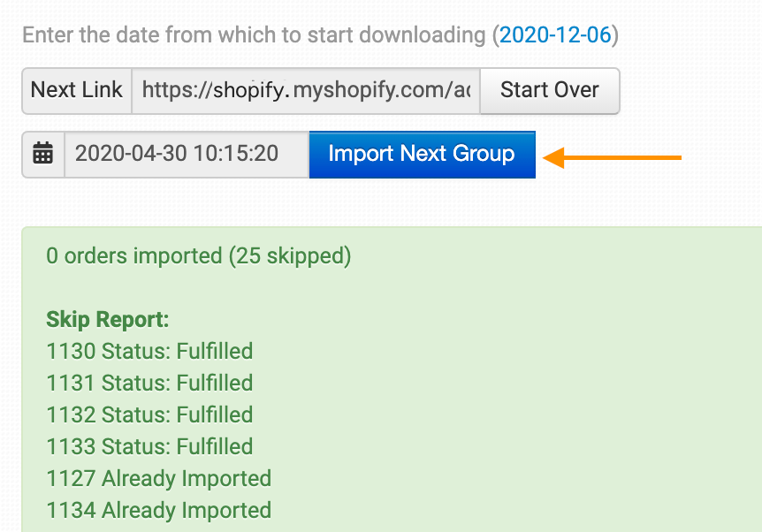The image size is (762, 532).
Task: Open the 2020-12-06 date link
Action: (555, 35)
